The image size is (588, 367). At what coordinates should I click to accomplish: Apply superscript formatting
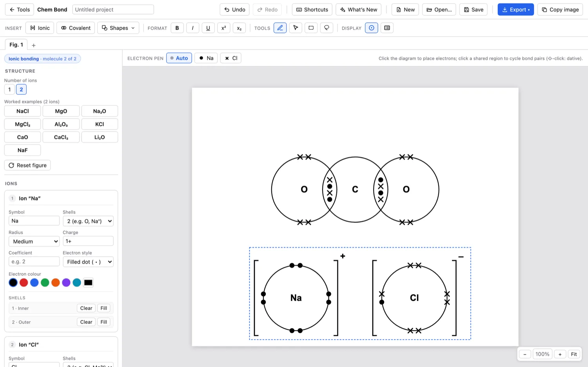coord(223,28)
